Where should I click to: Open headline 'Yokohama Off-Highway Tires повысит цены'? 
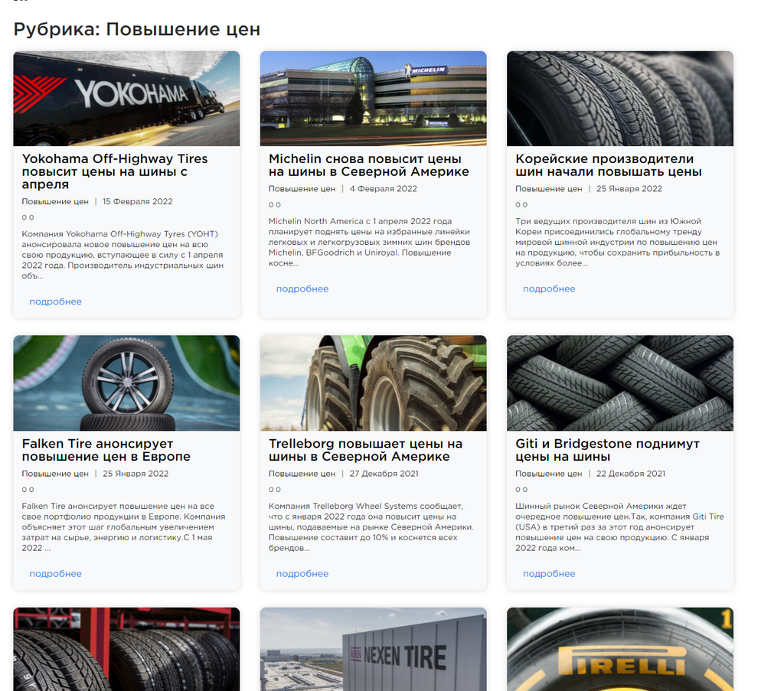pyautogui.click(x=115, y=171)
